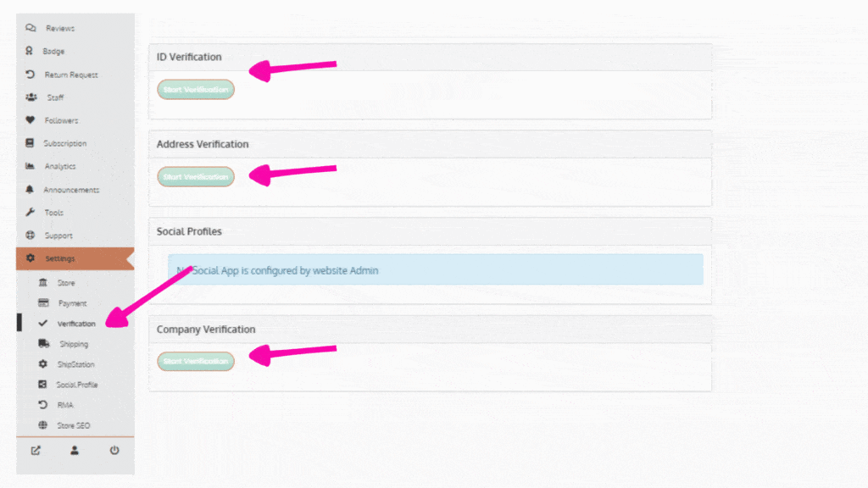Open the Reviews speech bubble icon
This screenshot has height=488, width=868.
pos(31,28)
